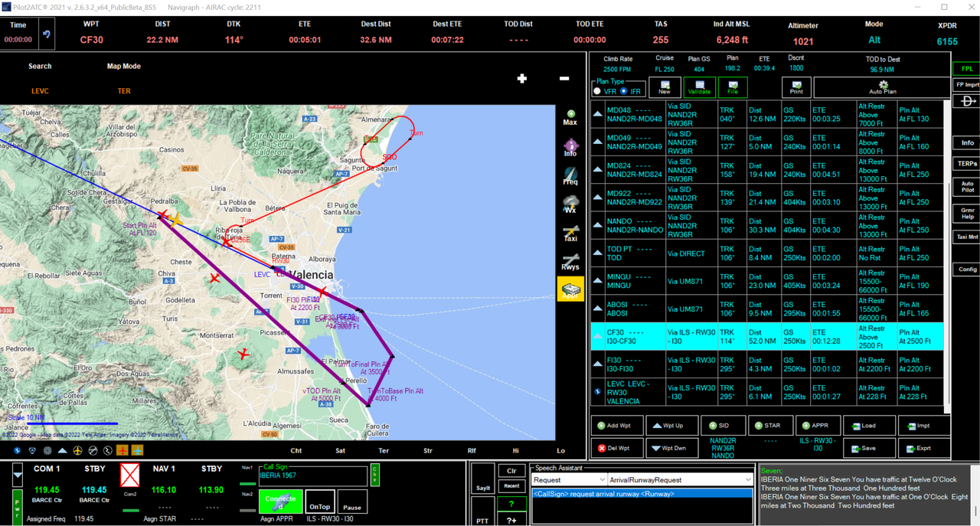Screen dimensions: 980x526
Task: Click the Add Wpt button
Action: pyautogui.click(x=617, y=426)
